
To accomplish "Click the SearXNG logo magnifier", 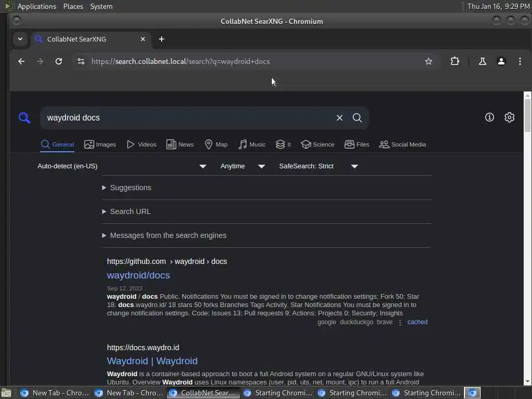I will pyautogui.click(x=24, y=118).
